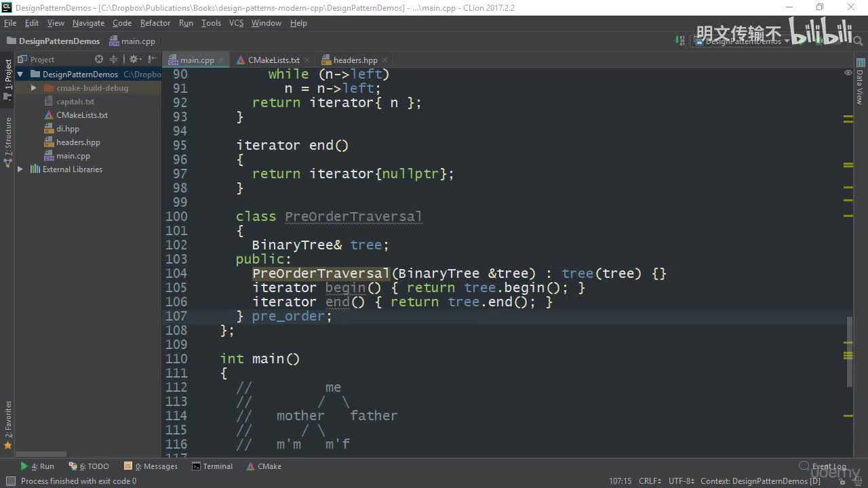Click the cursor position 107:15 indicator
Screen dimensions: 868x488
(620, 481)
